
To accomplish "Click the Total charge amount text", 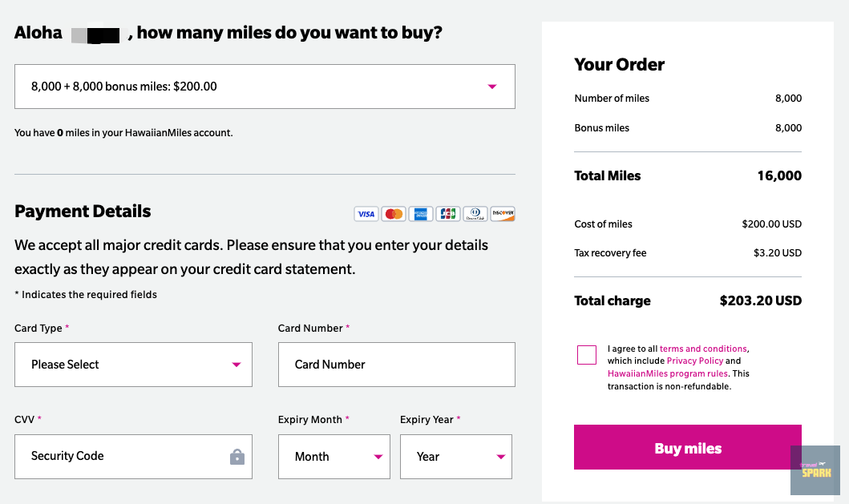I will click(x=760, y=301).
